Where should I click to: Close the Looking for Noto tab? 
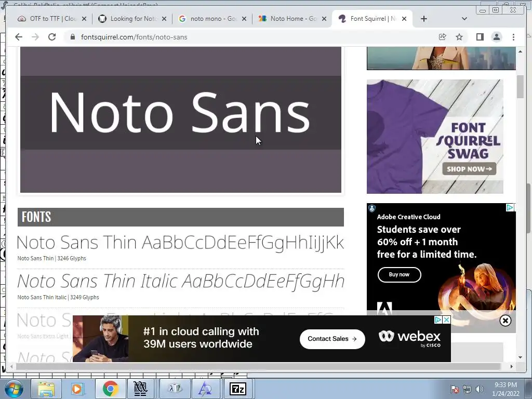pos(164,19)
